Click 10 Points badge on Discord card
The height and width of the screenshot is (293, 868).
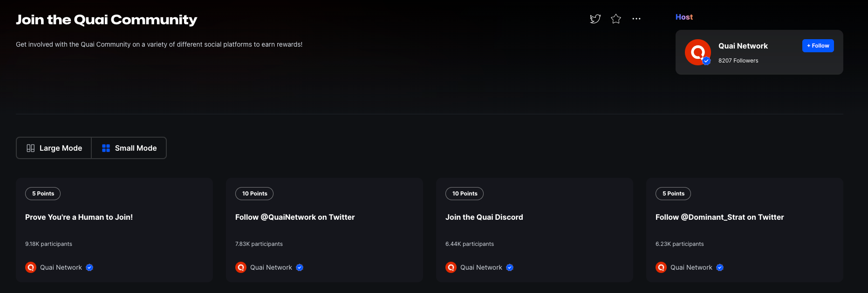tap(465, 194)
